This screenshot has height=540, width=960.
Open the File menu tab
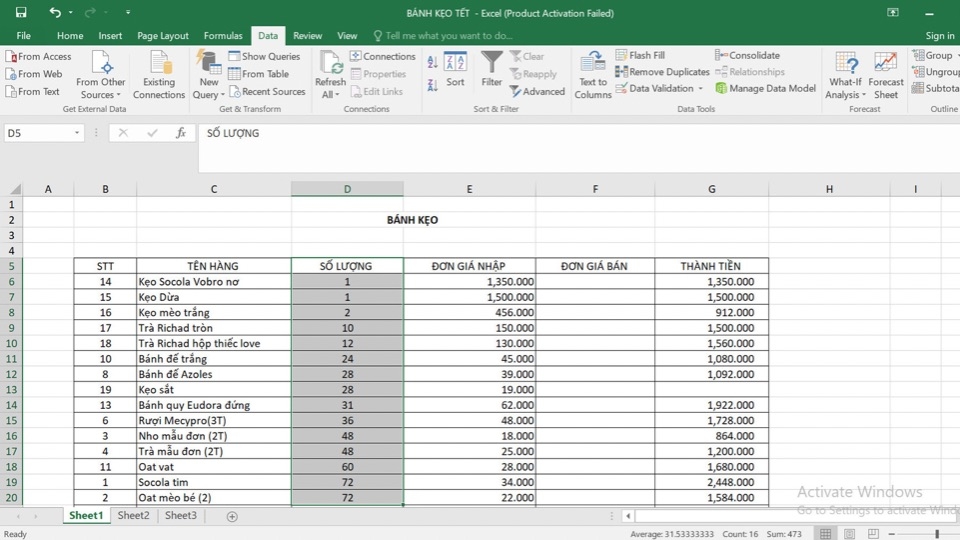click(23, 36)
